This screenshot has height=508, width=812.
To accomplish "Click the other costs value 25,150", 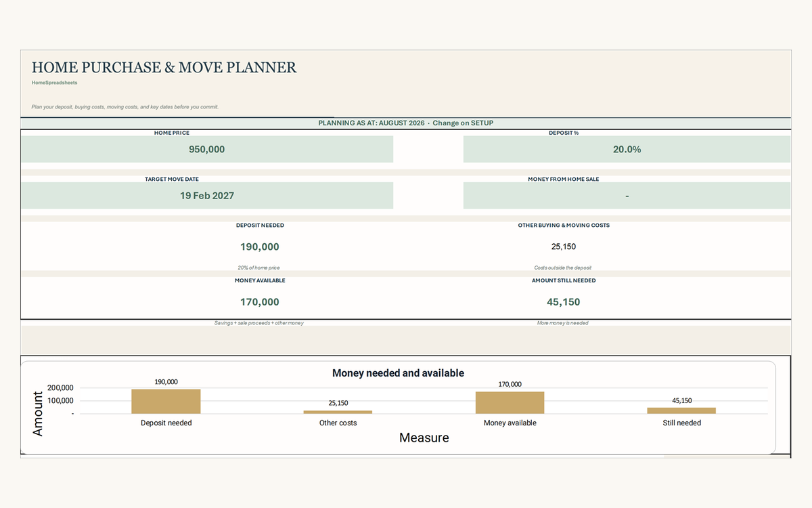I will coord(564,247).
